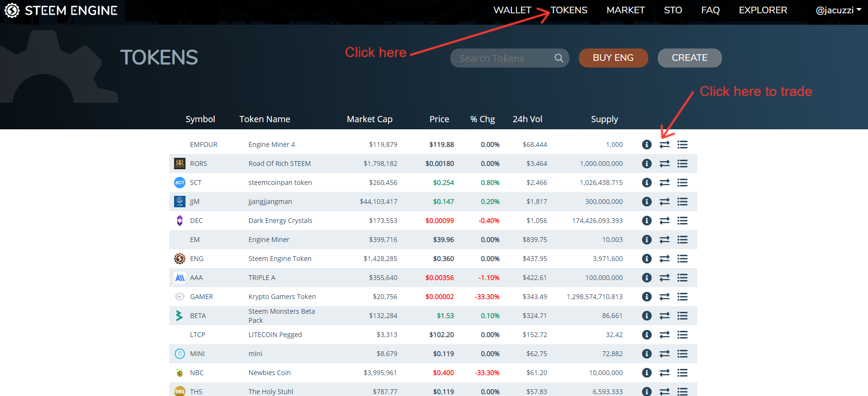The height and width of the screenshot is (396, 868).
Task: Click the $839.75 volume value
Action: pyautogui.click(x=535, y=240)
